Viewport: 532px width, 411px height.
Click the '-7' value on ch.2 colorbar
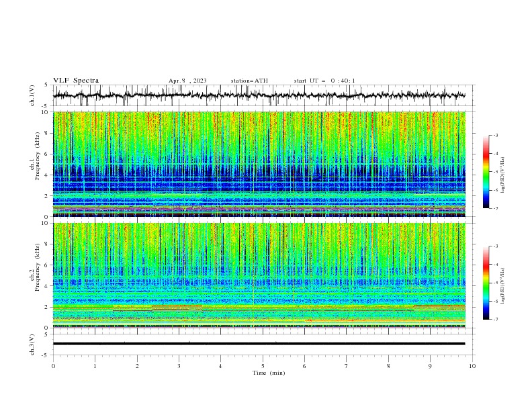click(x=495, y=320)
